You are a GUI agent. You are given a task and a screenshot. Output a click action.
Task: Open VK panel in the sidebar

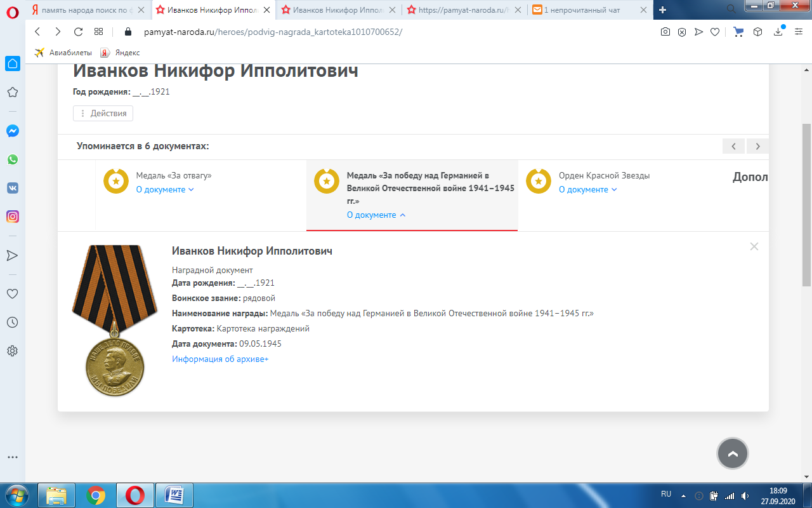coord(12,188)
